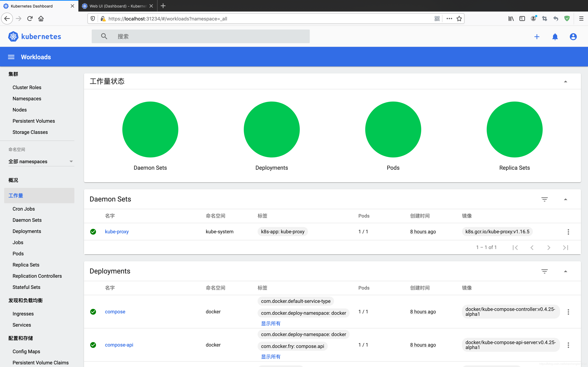Click the Deployments filter icon
The width and height of the screenshot is (588, 367).
click(544, 271)
